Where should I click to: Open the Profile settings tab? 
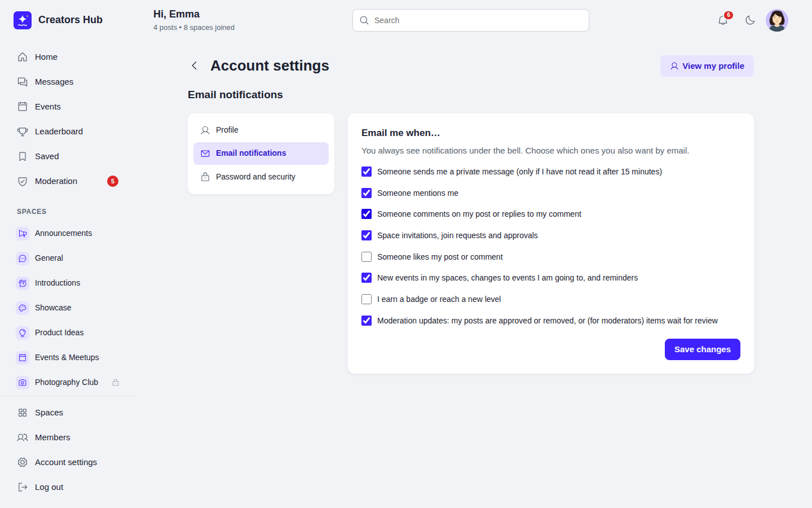click(x=261, y=130)
